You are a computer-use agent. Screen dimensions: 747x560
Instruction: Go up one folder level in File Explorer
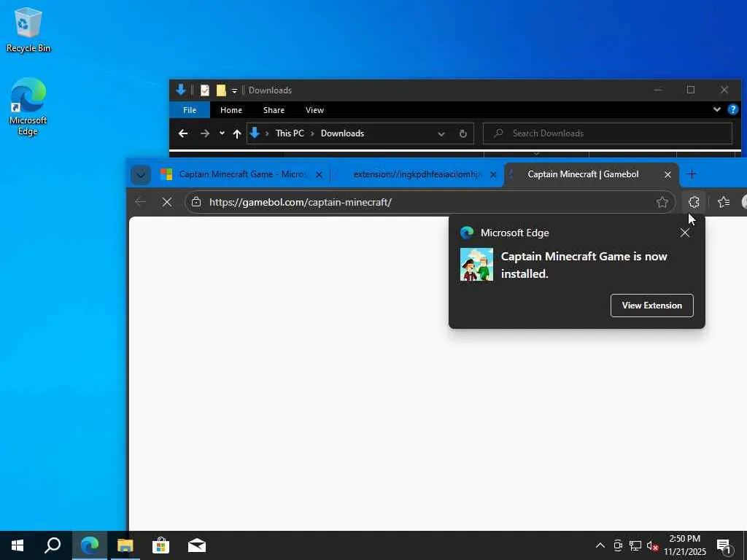[237, 134]
